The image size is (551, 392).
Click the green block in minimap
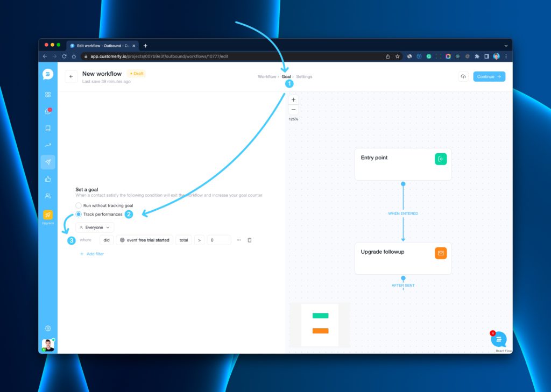[x=321, y=316]
